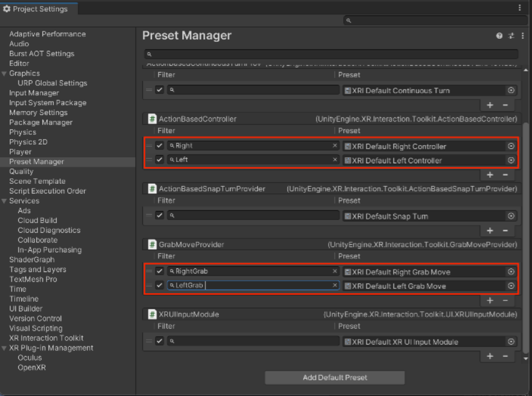
Task: Go to XR Interaction Toolkit settings
Action: point(46,338)
